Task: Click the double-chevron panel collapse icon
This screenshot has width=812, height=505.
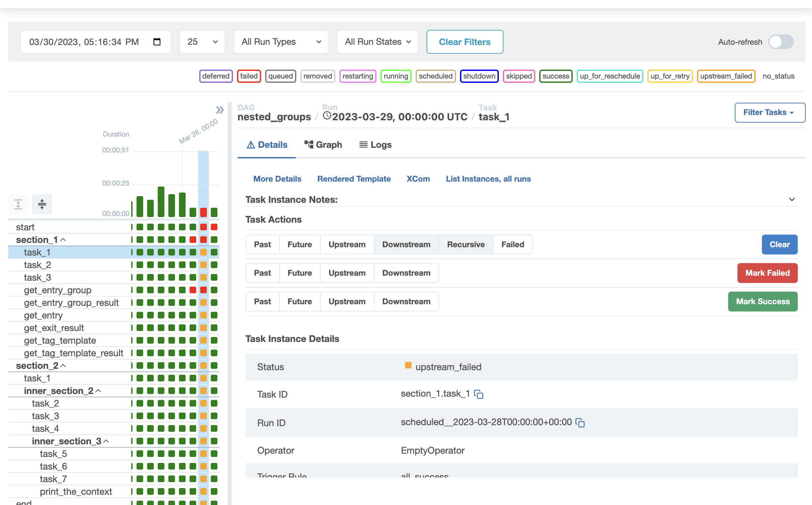Action: click(x=219, y=110)
